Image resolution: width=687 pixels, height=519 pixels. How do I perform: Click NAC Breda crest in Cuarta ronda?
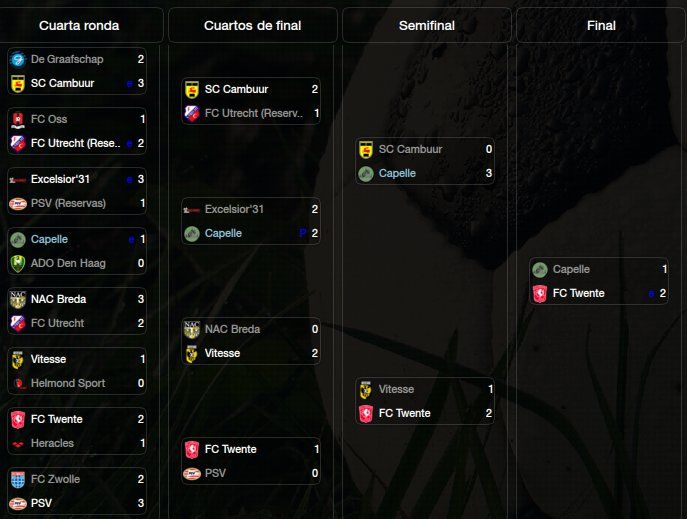18,300
